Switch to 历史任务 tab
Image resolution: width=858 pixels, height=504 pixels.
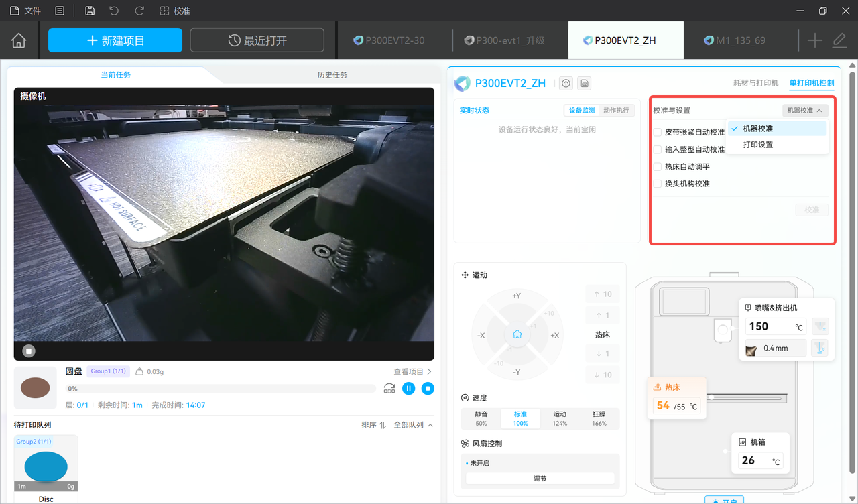point(332,75)
